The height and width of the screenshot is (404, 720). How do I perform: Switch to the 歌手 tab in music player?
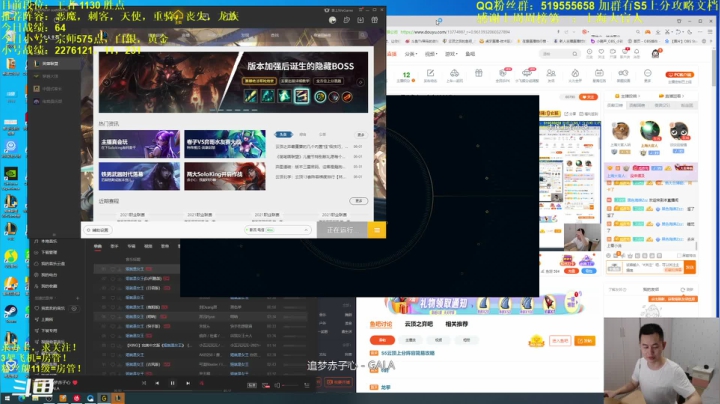pyautogui.click(x=114, y=247)
